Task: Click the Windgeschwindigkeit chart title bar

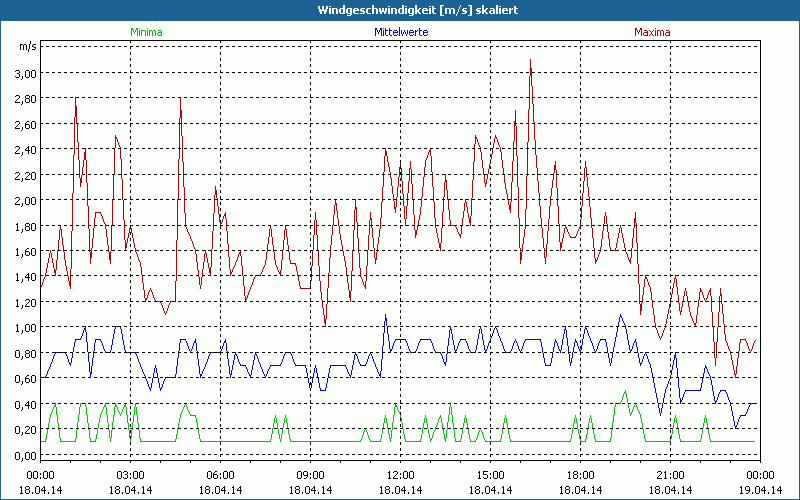Action: (400, 9)
